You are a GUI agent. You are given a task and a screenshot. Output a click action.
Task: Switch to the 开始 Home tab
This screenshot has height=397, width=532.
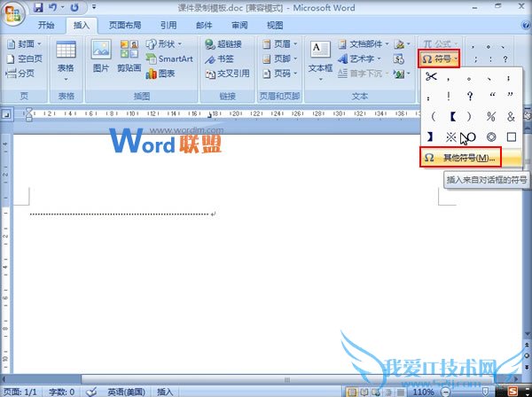46,26
